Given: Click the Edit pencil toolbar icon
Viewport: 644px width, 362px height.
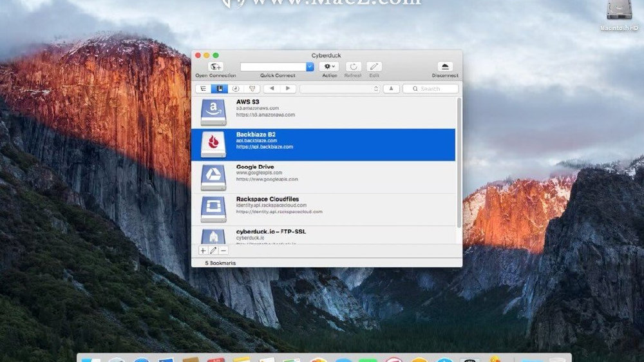Looking at the screenshot, I should pyautogui.click(x=374, y=66).
